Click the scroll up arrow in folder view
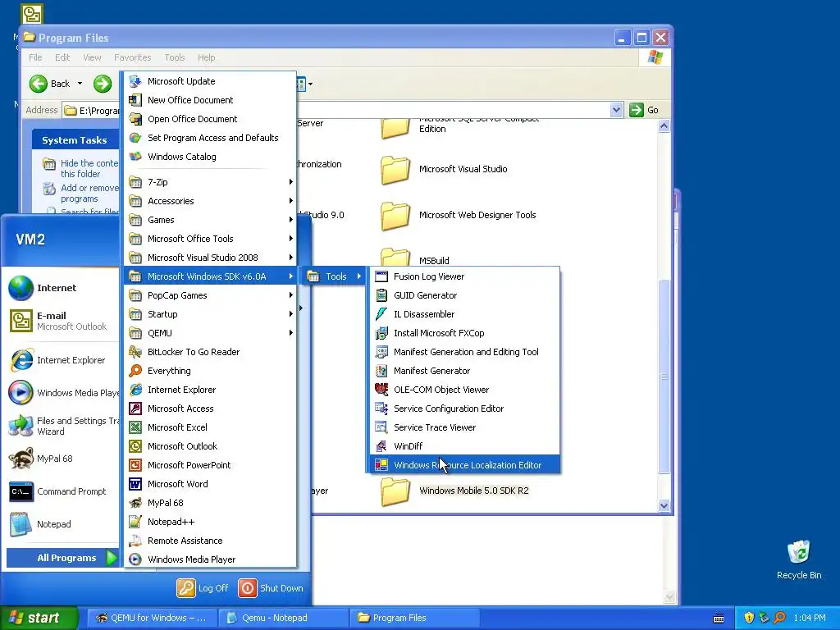Screen dimensions: 840x630 point(664,126)
